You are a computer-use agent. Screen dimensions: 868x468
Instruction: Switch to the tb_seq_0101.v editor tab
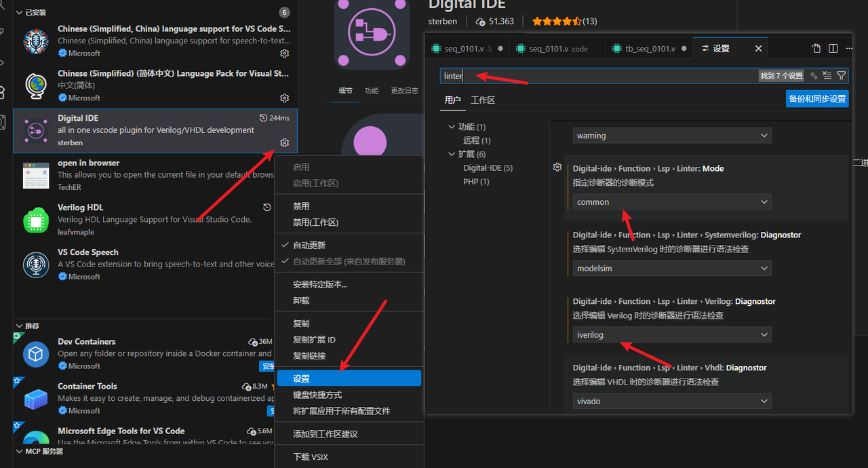pos(650,49)
